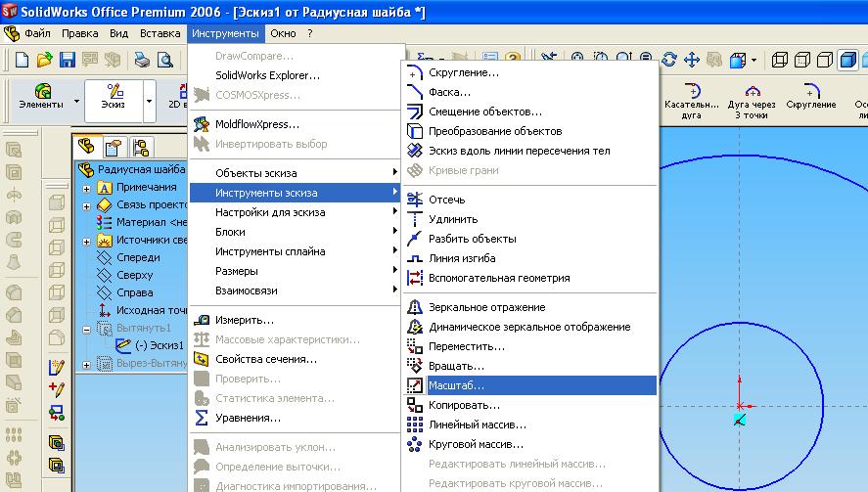
Task: Select Вспомогательная геометрия entry
Action: [530, 278]
